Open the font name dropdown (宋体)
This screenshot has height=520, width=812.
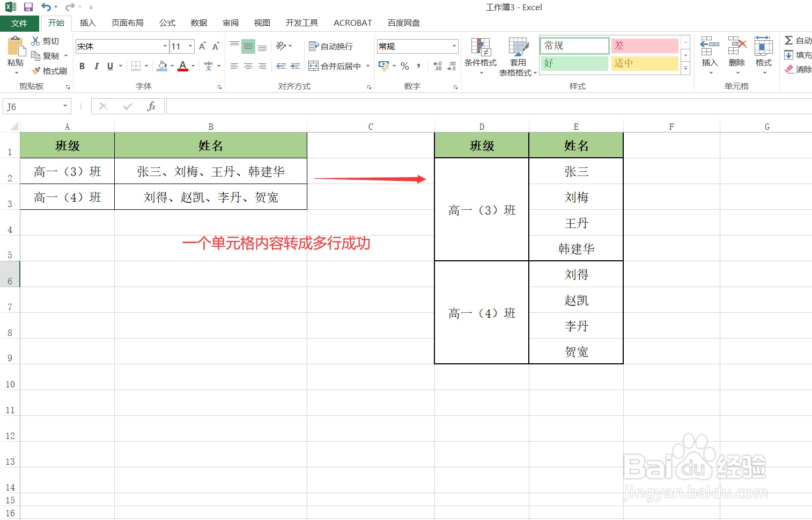pos(165,46)
